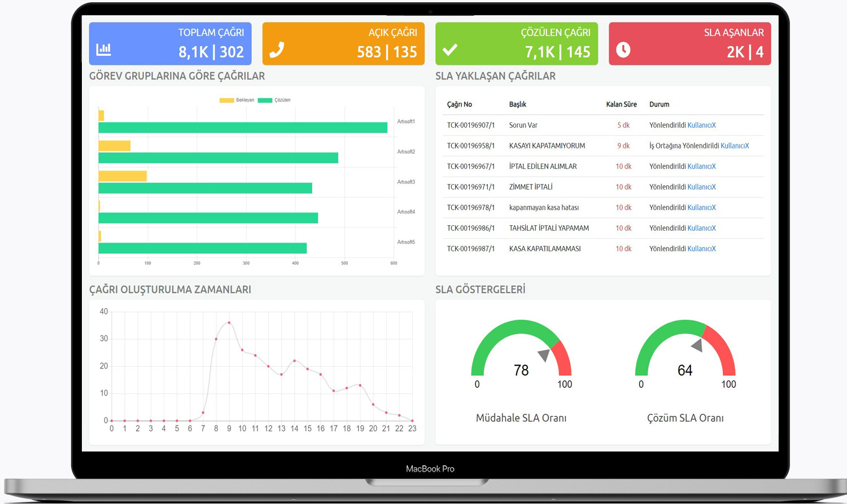
Task: Click the line chart data point at hour 8
Action: (216, 339)
